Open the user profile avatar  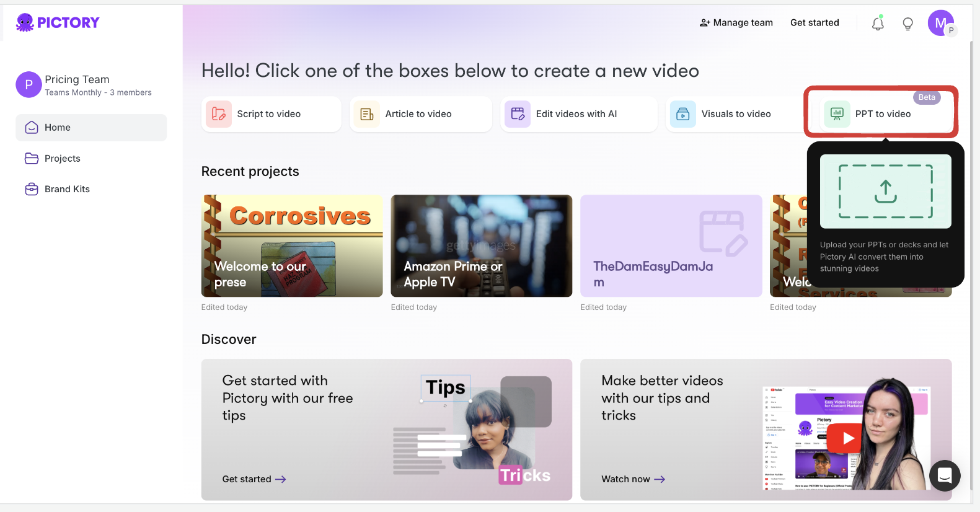(x=942, y=24)
